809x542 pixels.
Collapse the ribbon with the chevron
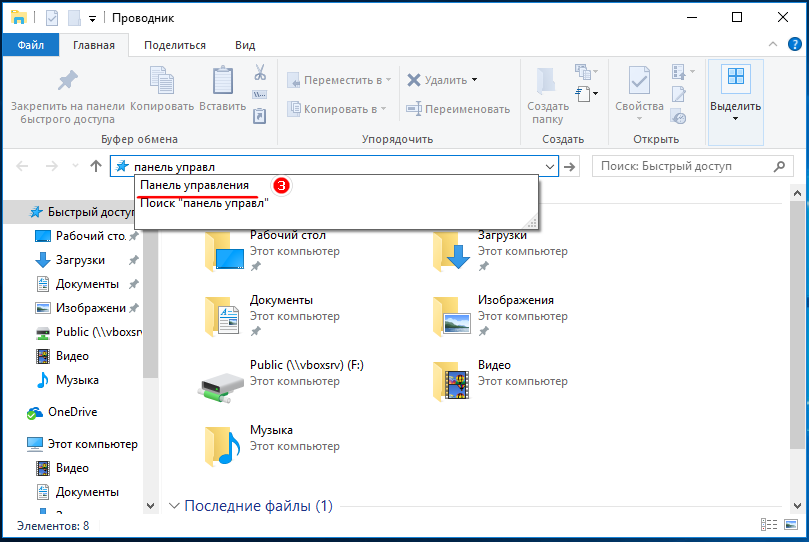coord(773,44)
